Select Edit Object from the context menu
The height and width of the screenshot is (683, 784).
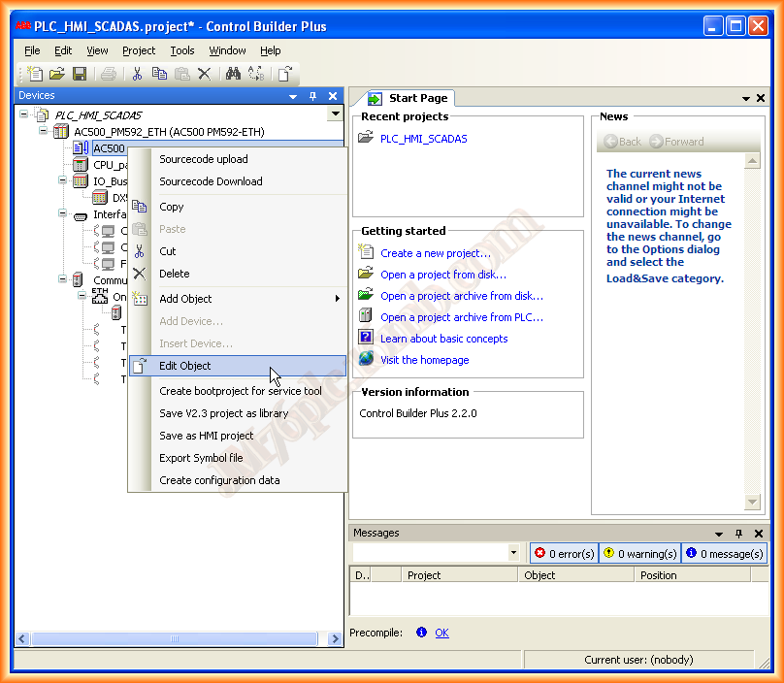tap(184, 366)
